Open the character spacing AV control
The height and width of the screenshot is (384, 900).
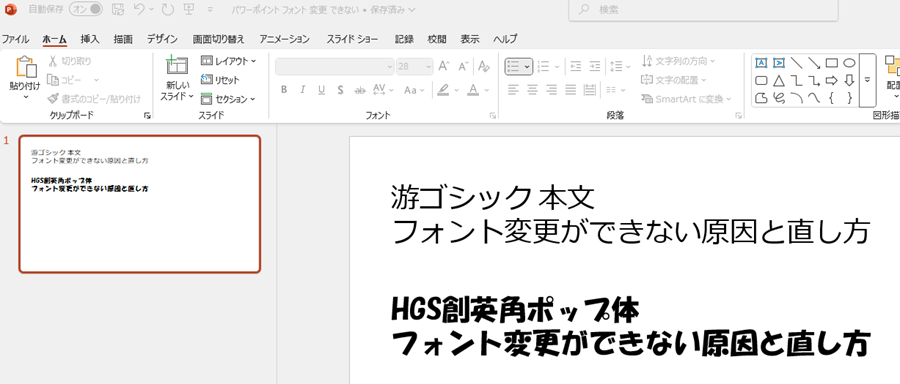pos(383,90)
